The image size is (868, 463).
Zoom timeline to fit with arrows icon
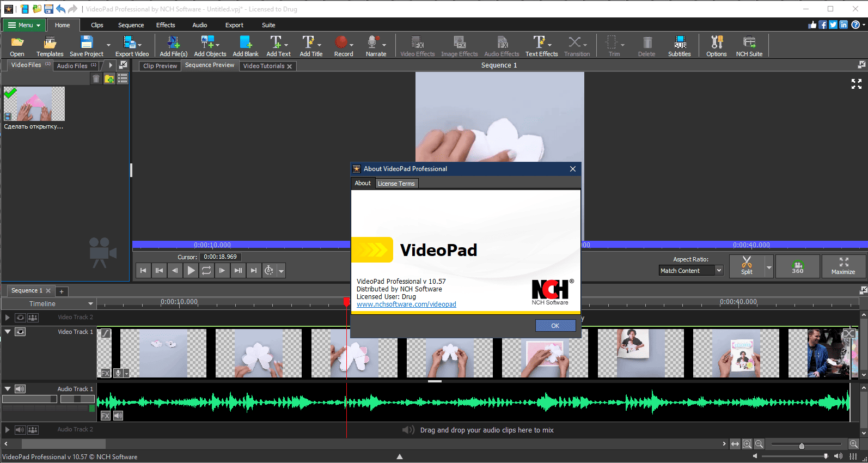click(x=735, y=444)
